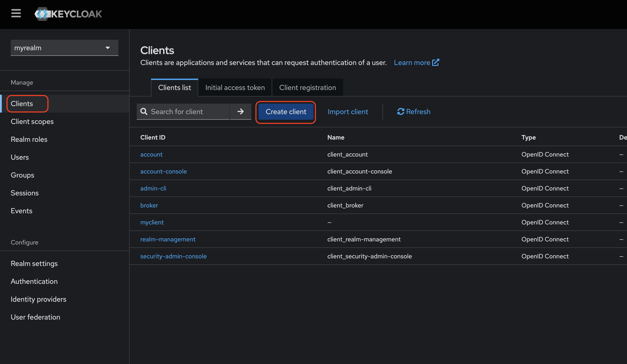Screen dimensions: 627x364
Task: Open the Learn more external link
Action: click(417, 62)
